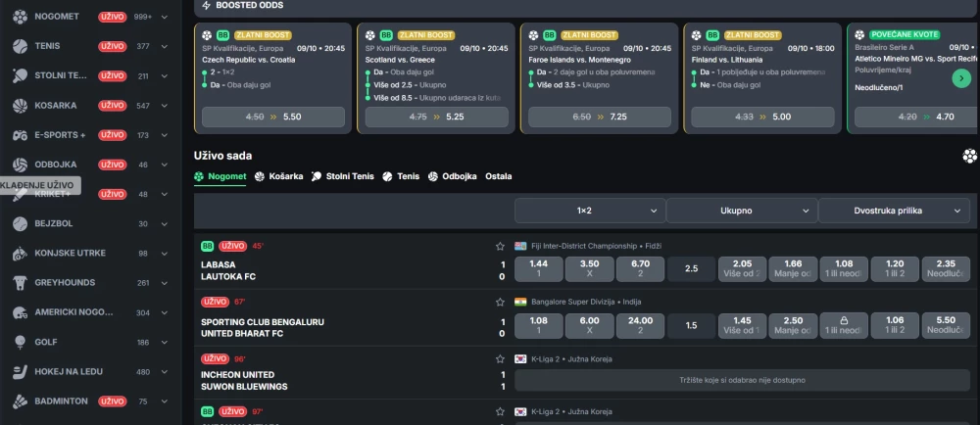This screenshot has height=425, width=980.
Task: Open the 1×2 market dropdown
Action: click(x=589, y=211)
